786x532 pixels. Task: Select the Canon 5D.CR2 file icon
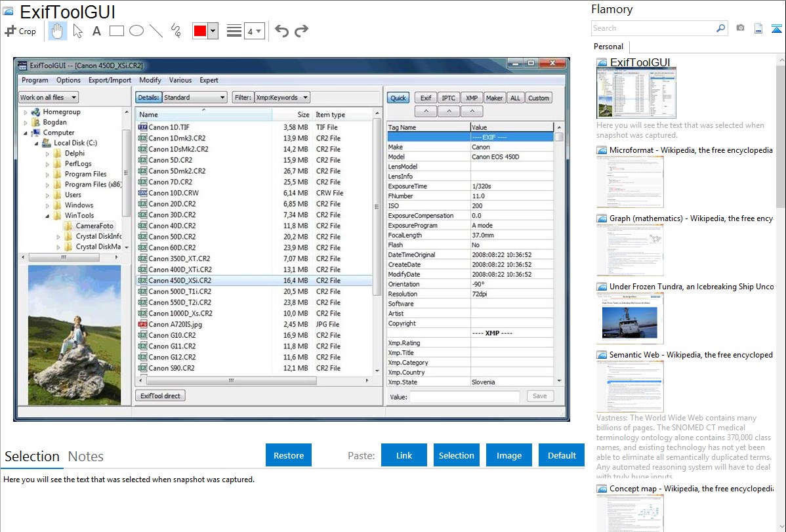(142, 160)
